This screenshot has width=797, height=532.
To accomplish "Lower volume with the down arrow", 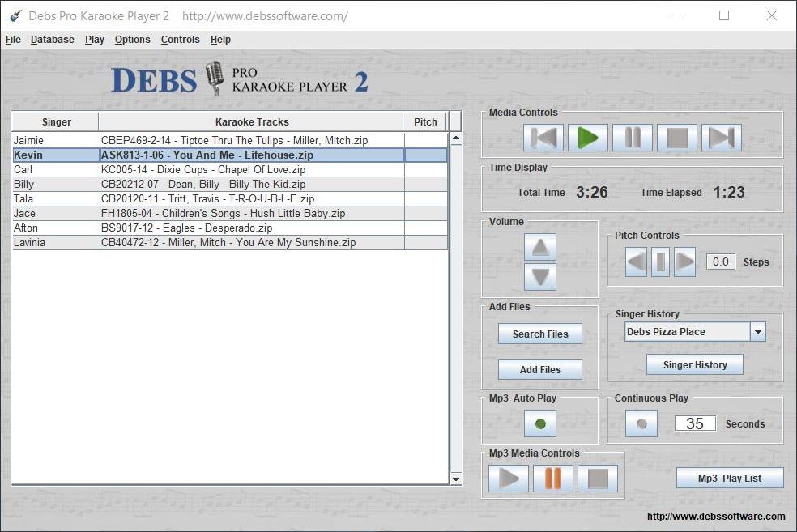I will pyautogui.click(x=539, y=276).
